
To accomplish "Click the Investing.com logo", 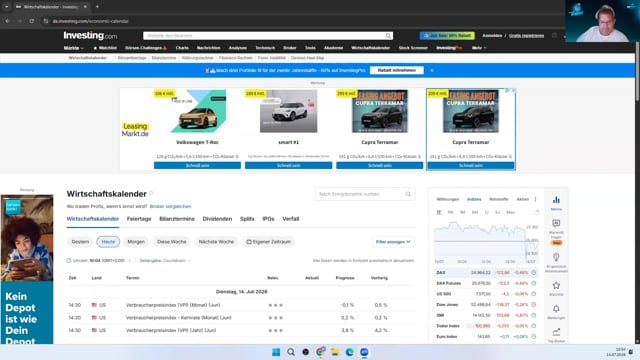I will pyautogui.click(x=90, y=36).
